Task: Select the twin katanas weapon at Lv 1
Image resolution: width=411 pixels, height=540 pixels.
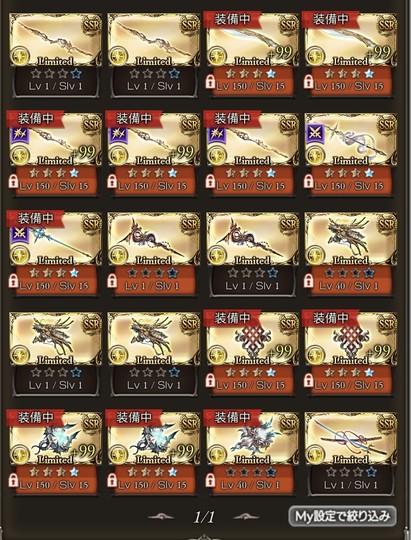Action: (350, 454)
